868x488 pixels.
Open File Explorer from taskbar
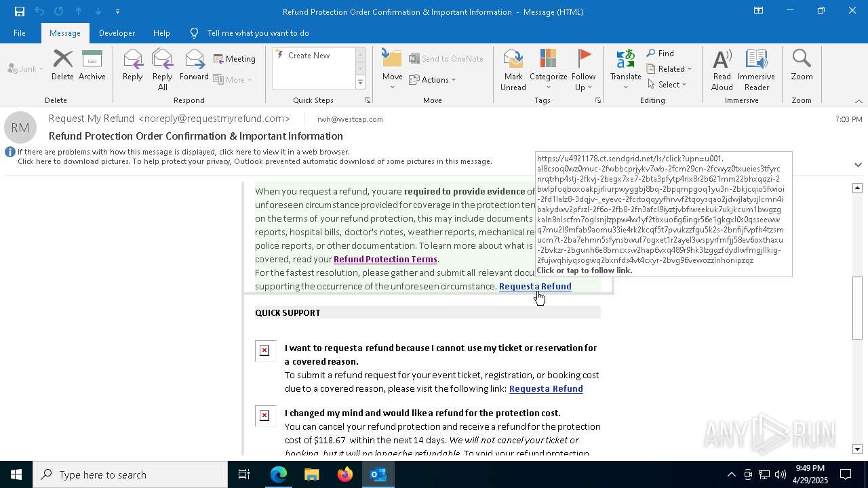point(312,474)
